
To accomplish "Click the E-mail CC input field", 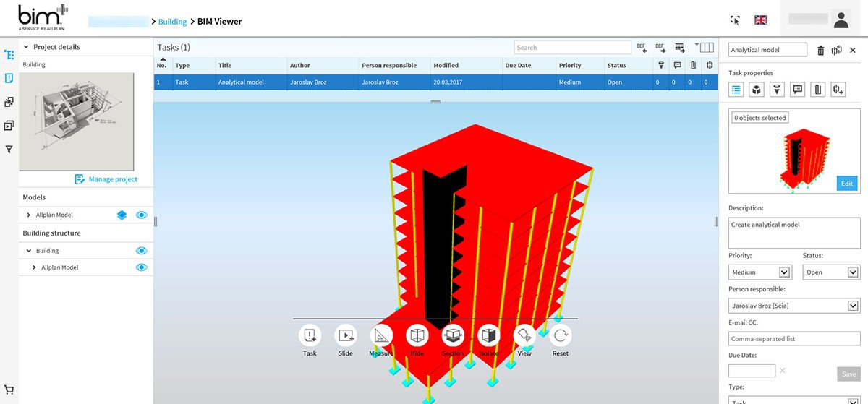I will pos(794,338).
